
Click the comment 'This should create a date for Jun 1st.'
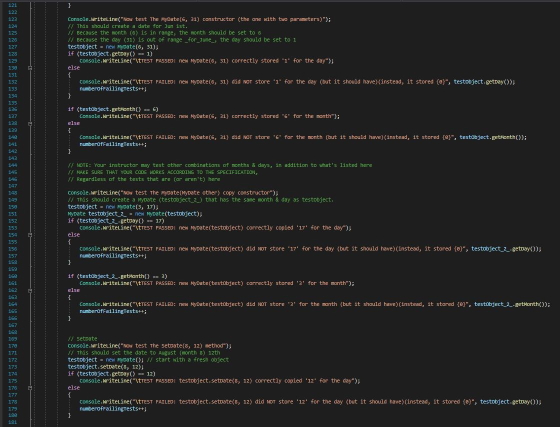pos(128,26)
